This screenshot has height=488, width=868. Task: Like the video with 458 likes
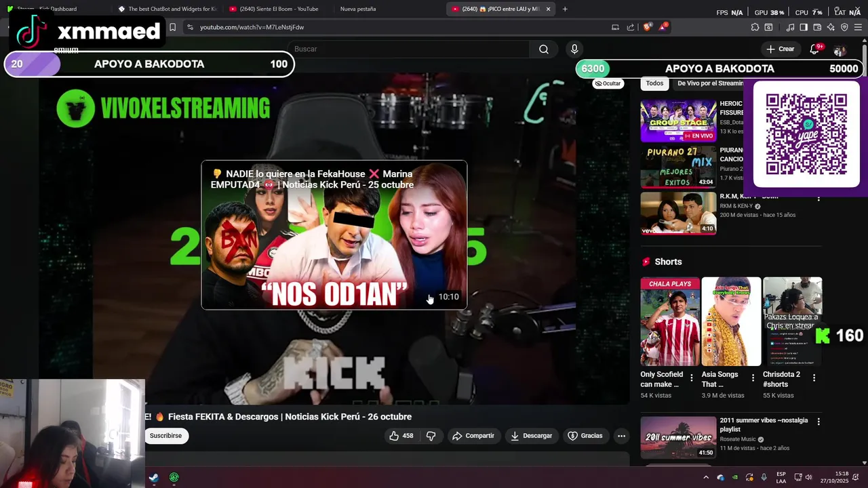click(x=401, y=436)
